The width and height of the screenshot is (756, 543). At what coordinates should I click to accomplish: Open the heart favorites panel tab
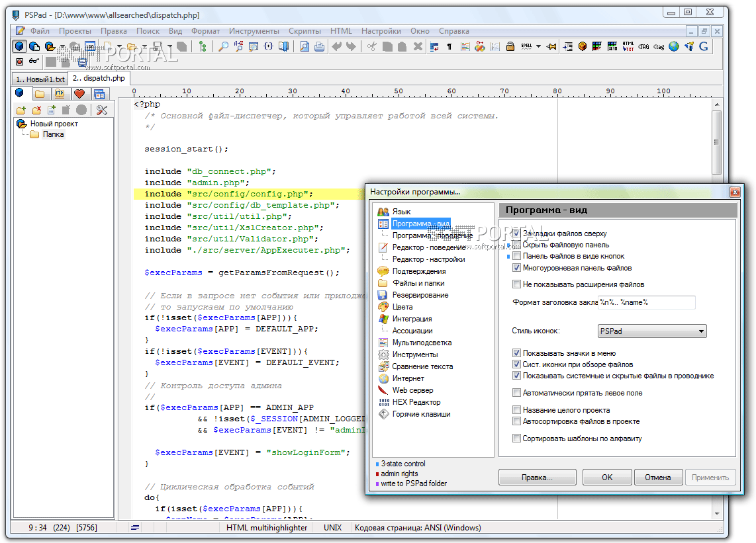[79, 94]
